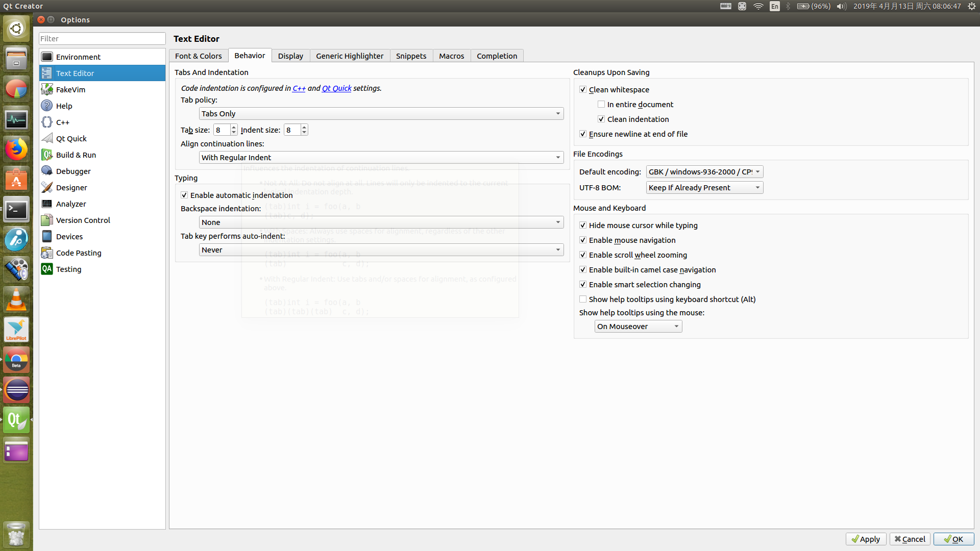Screen dimensions: 980x551
Task: Open the Trash dock icon
Action: click(x=16, y=534)
